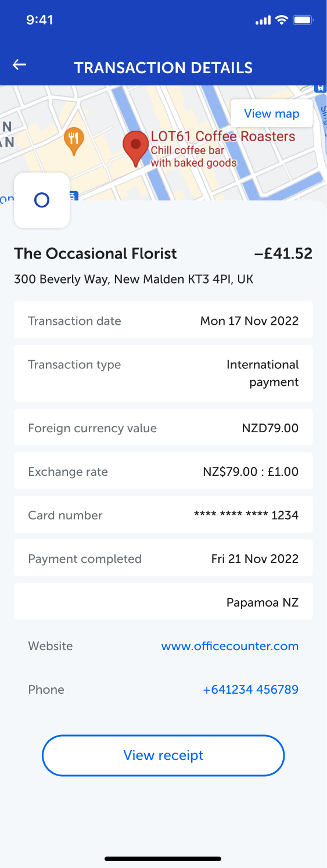Select the Card number row
This screenshot has width=327, height=868.
(x=163, y=515)
